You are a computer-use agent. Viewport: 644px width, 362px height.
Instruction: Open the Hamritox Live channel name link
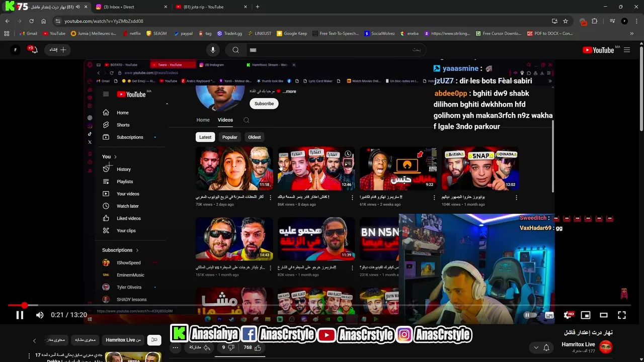coord(578,344)
